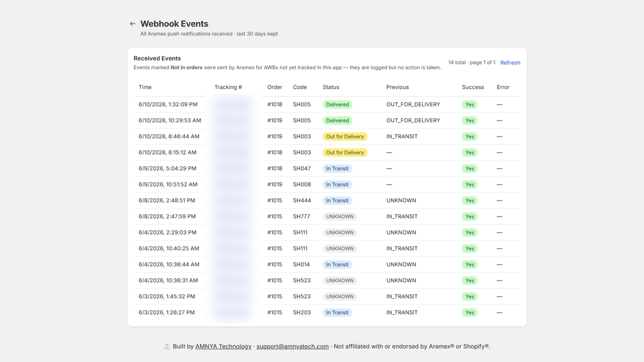The image size is (644, 362).
Task: Refresh the received events list
Action: (510, 63)
